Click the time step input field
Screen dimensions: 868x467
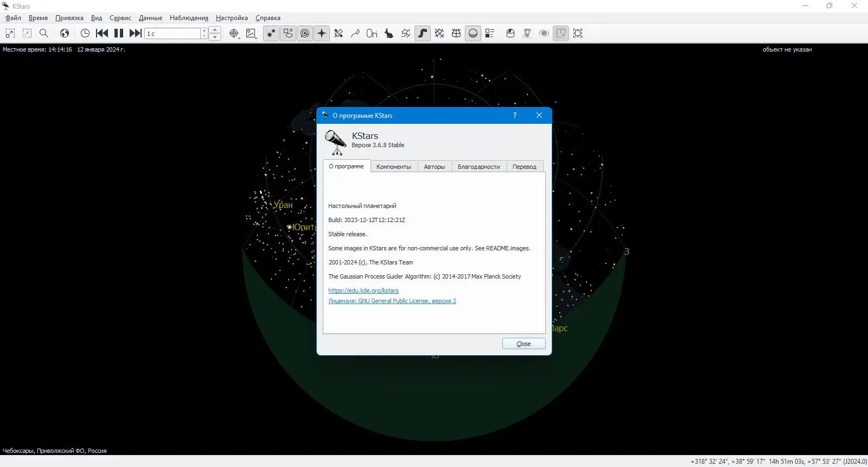click(173, 34)
